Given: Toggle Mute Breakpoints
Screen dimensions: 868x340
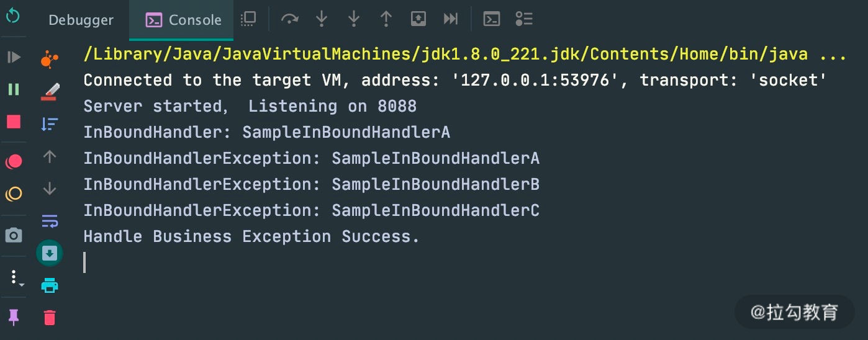Looking at the screenshot, I should click(13, 194).
